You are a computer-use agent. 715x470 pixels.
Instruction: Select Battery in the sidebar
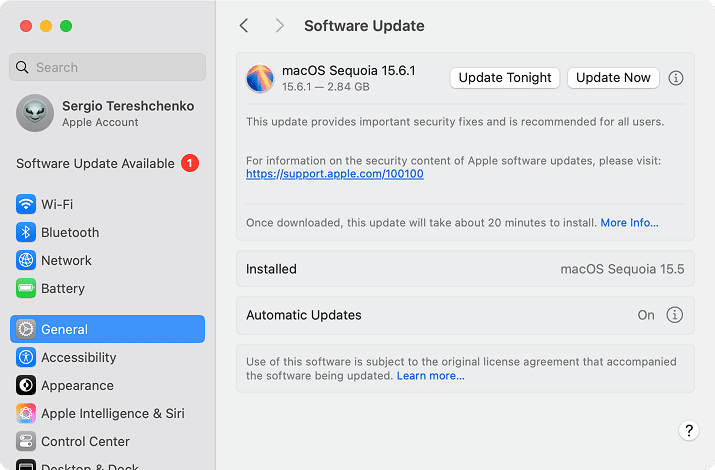point(108,288)
